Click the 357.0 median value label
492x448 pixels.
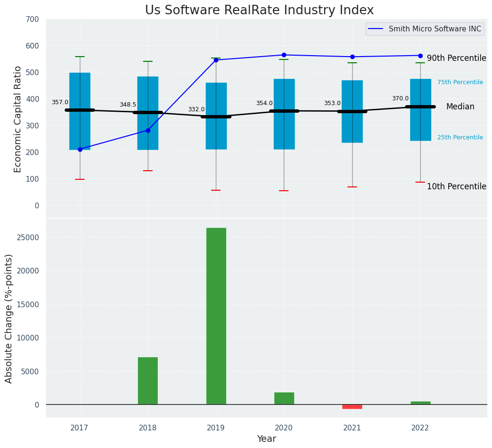[x=60, y=102]
